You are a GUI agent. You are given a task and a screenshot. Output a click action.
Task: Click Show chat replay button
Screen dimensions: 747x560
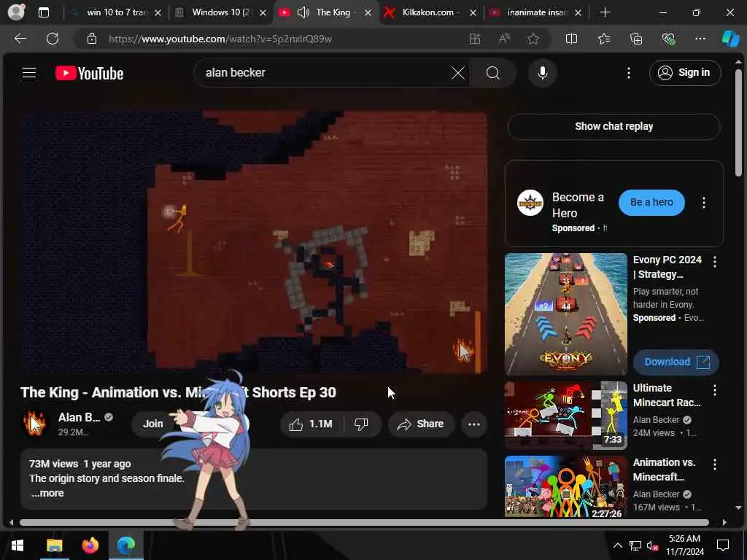point(614,126)
